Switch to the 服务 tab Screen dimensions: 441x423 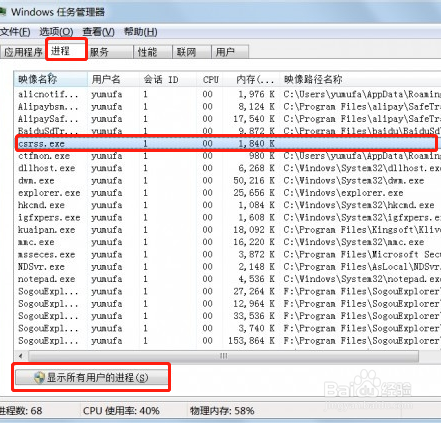(110, 52)
